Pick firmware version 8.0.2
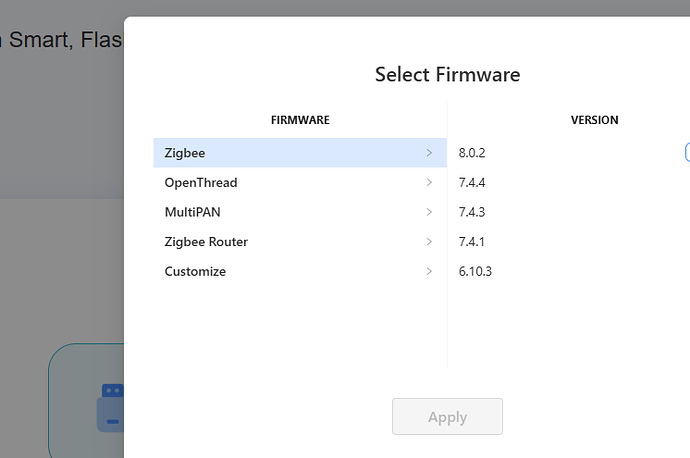690x458 pixels. (472, 153)
